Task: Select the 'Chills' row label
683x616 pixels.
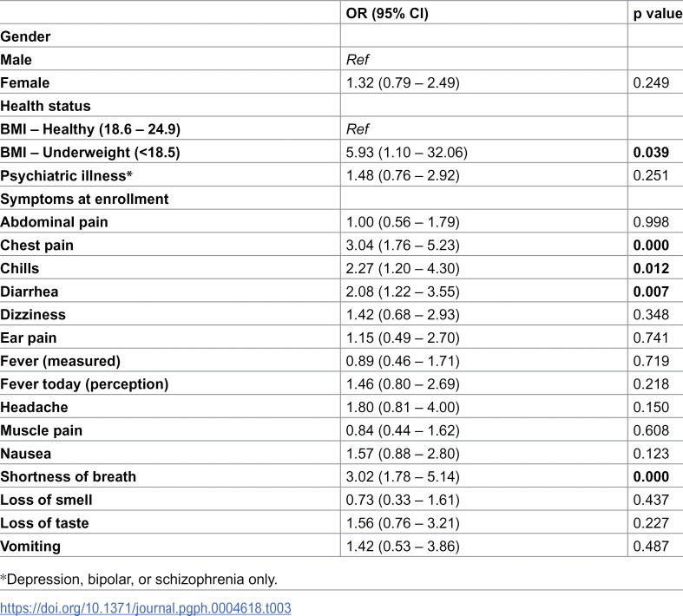Action: tap(20, 268)
